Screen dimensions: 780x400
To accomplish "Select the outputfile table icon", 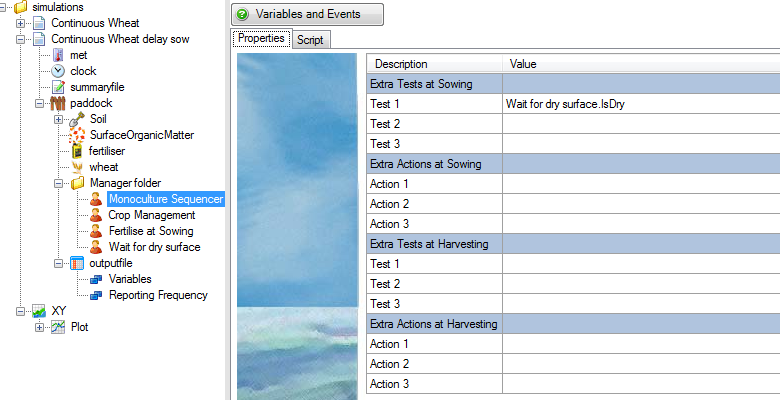I will [x=77, y=263].
